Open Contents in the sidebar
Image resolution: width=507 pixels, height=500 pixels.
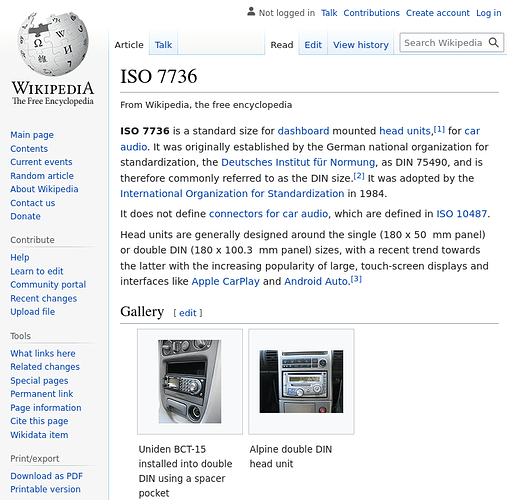[29, 149]
